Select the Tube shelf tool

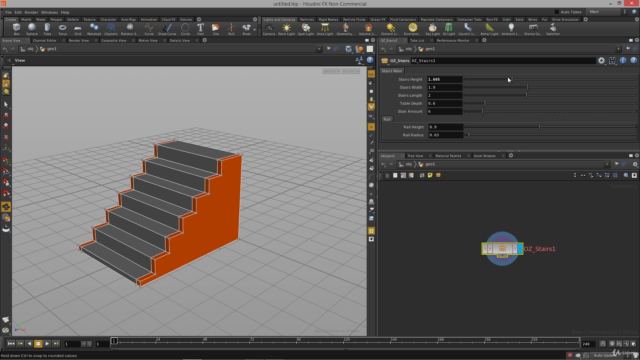coord(47,29)
